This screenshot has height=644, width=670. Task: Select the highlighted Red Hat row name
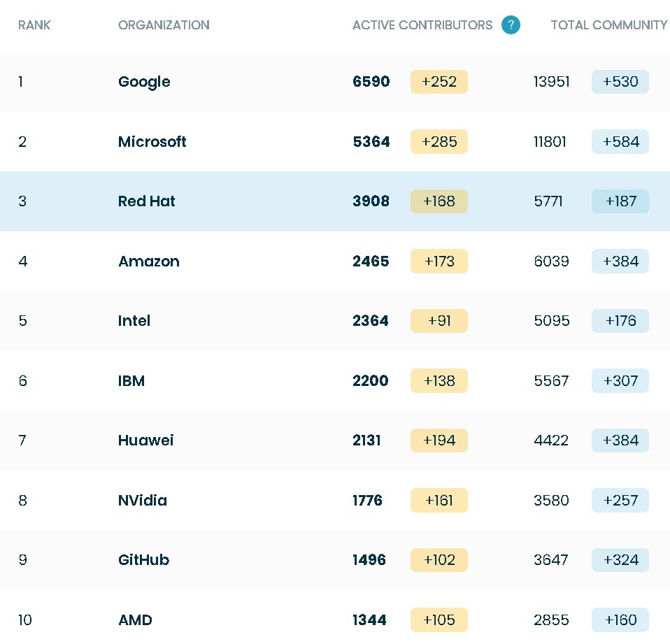tap(146, 201)
